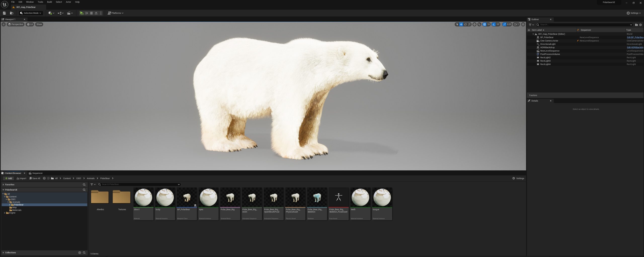Save the current level with the floppy disk icon

tap(4, 13)
